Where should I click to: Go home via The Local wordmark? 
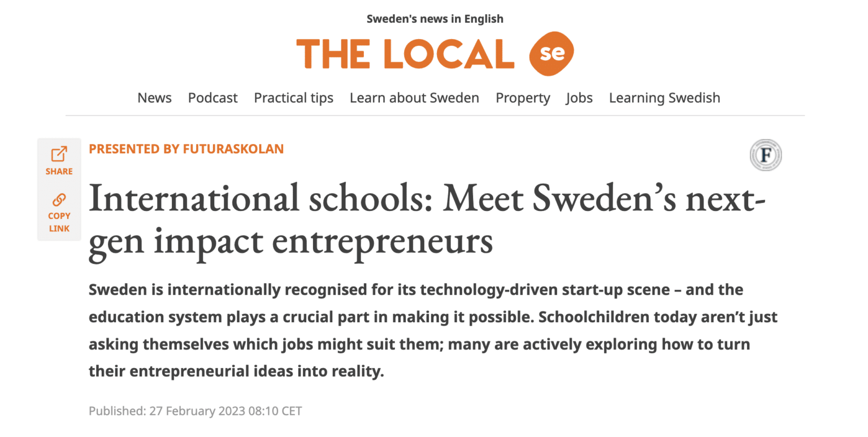(405, 54)
